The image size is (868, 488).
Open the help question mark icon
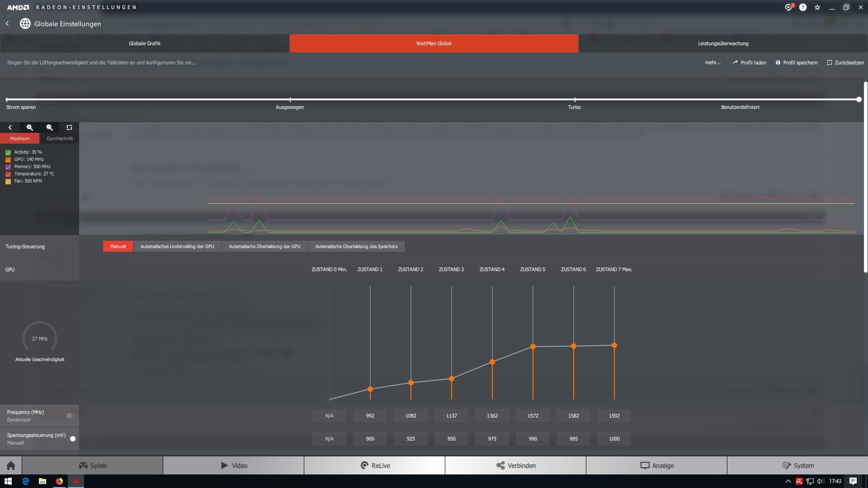coord(803,7)
